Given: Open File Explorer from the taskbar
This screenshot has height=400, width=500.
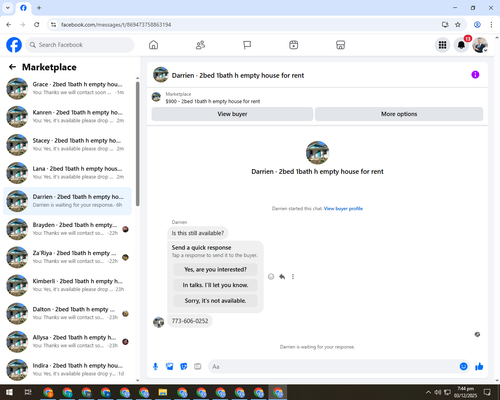Looking at the screenshot, I should (163, 392).
